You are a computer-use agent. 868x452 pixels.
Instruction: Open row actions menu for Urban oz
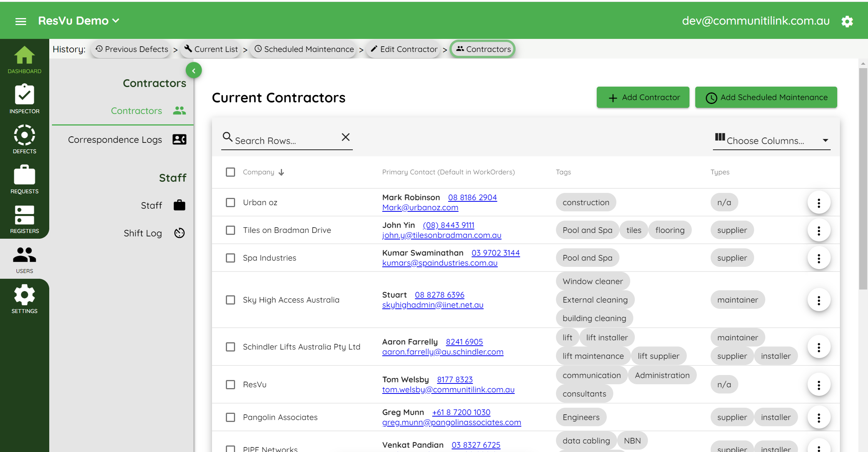[x=819, y=203]
